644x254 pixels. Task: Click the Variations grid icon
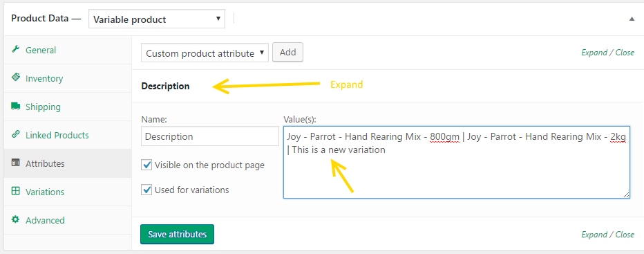click(x=16, y=191)
